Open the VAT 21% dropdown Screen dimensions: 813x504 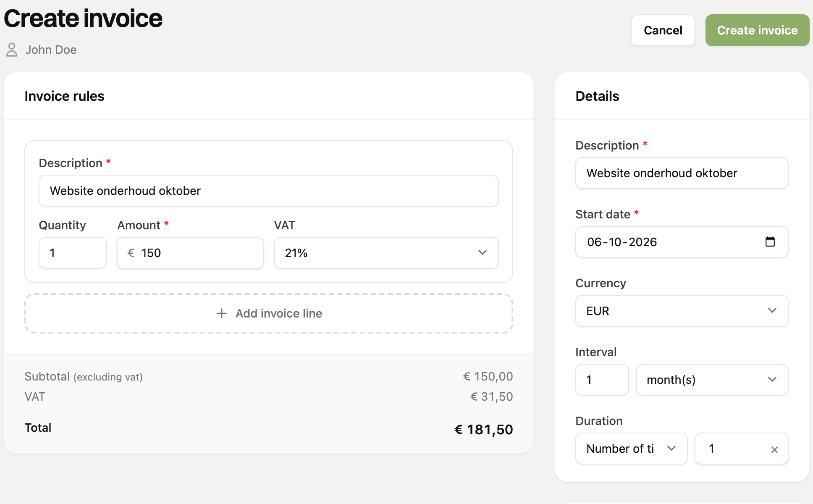pyautogui.click(x=386, y=253)
